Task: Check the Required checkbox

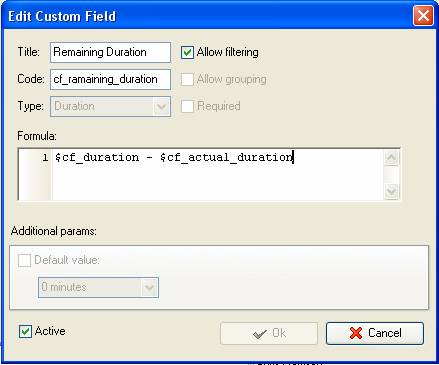Action: click(187, 106)
